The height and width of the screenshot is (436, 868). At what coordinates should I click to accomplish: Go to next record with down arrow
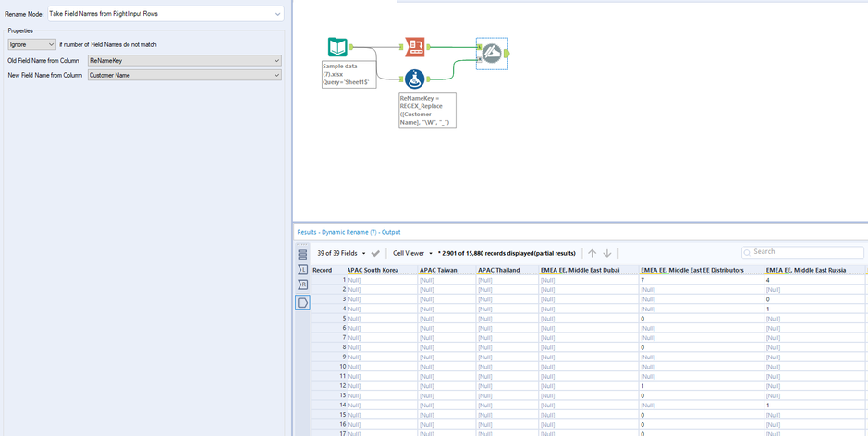(x=607, y=253)
